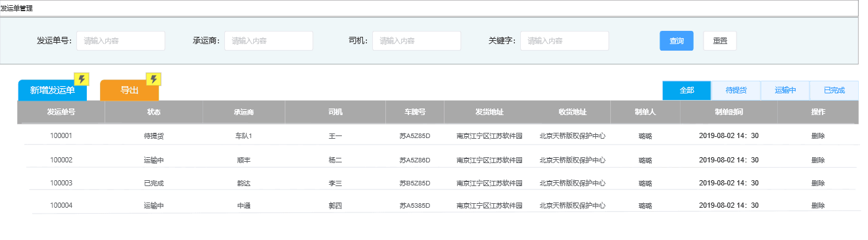Image resolution: width=868 pixels, height=240 pixels.
Task: Run search with 查询 button
Action: pyautogui.click(x=677, y=41)
